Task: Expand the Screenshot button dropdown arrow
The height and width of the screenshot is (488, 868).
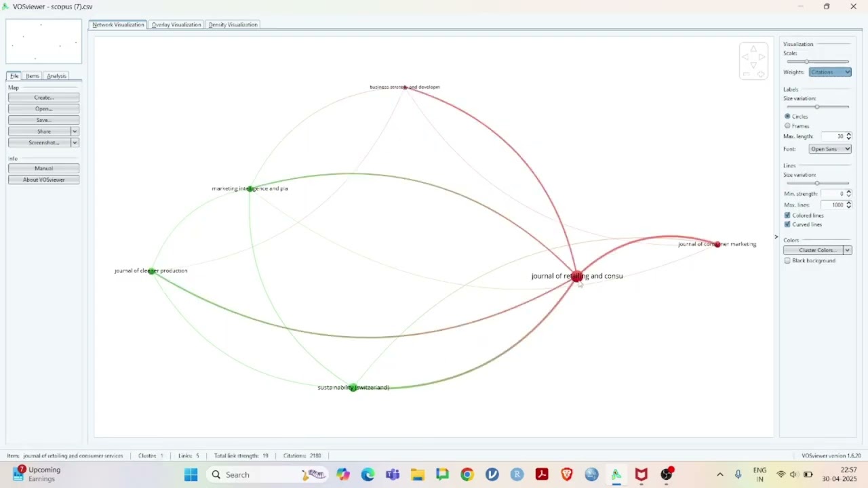Action: pos(75,143)
